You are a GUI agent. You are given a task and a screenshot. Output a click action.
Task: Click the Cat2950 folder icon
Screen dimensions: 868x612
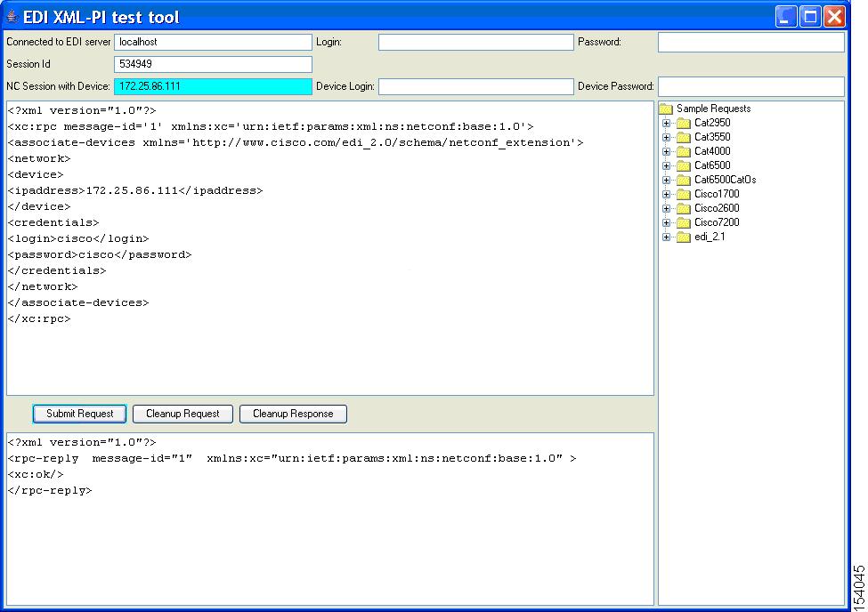click(x=684, y=123)
